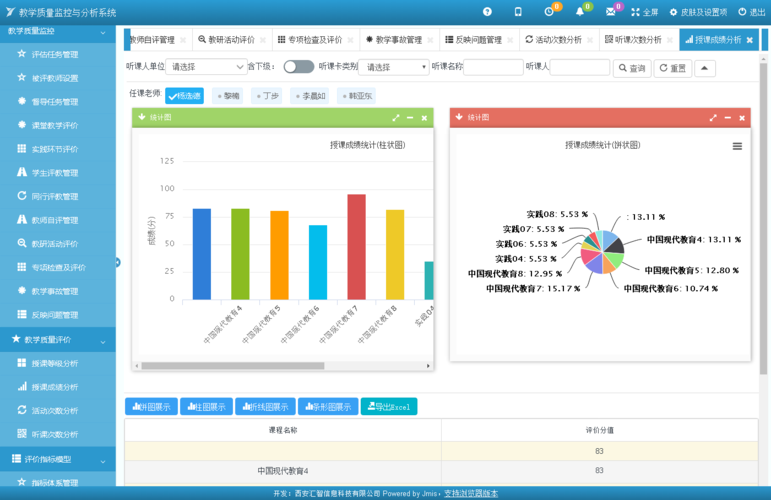Viewport: 771px width, 500px height.
Task: Switch to the 教研活动评价 tab
Action: point(231,40)
